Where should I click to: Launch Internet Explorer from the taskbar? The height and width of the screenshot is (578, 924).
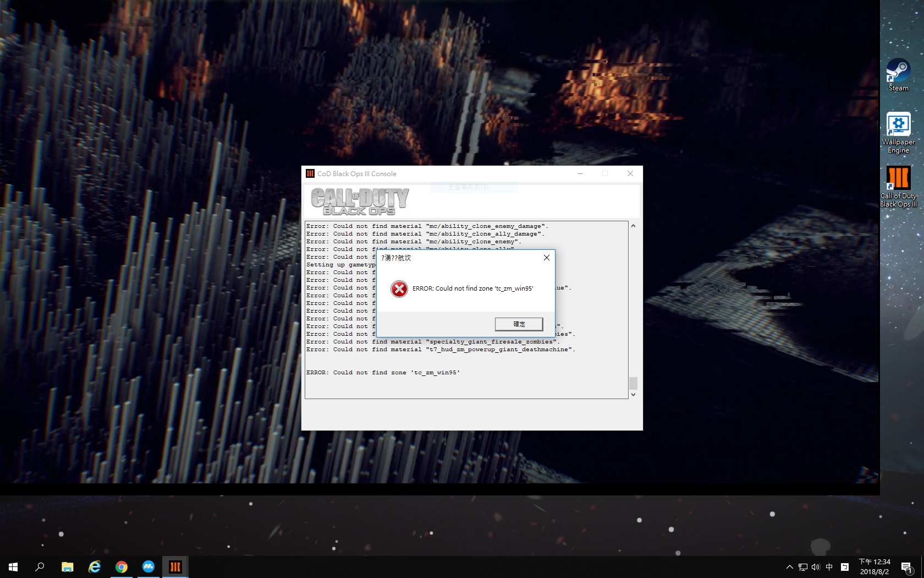coord(95,566)
